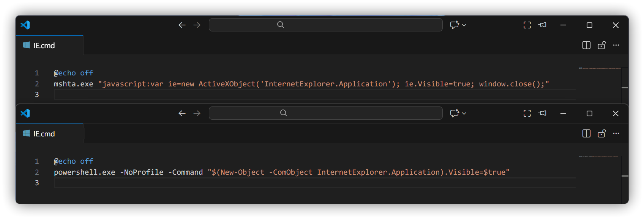
Task: Open the More Actions ellipsis in the PowerShell window
Action: pos(616,134)
